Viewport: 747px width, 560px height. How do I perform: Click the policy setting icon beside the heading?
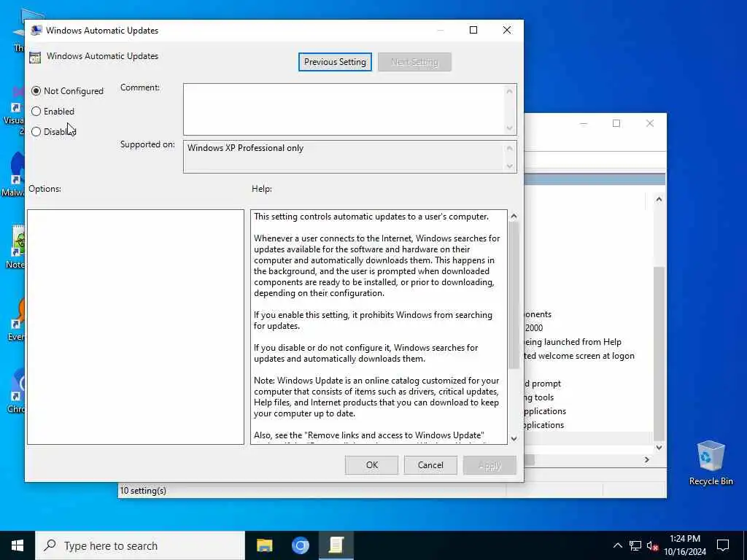point(35,58)
